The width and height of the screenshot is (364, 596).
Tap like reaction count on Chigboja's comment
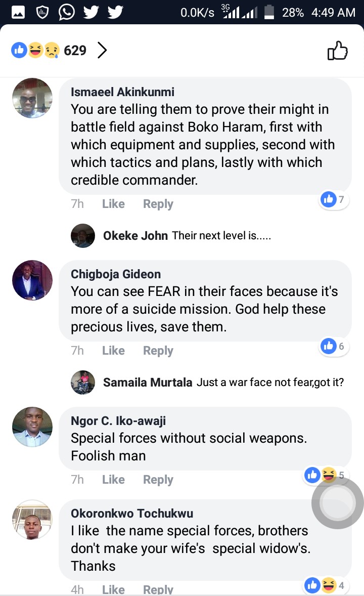point(334,346)
